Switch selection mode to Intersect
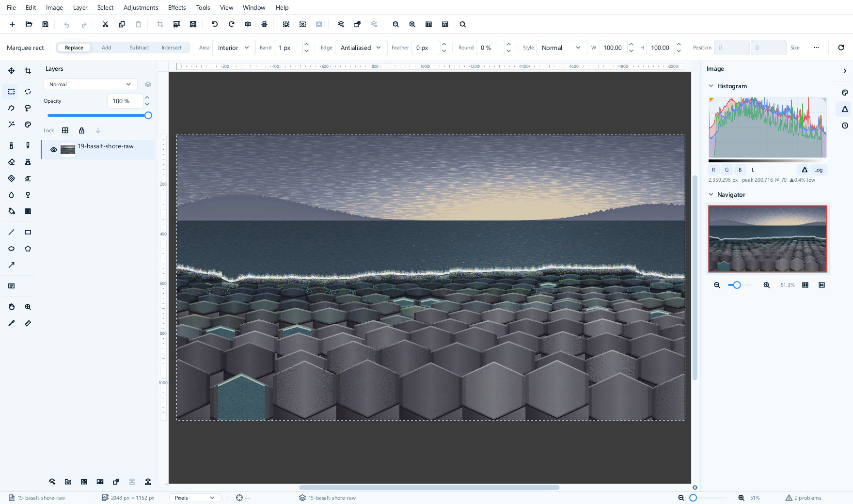 [x=172, y=47]
